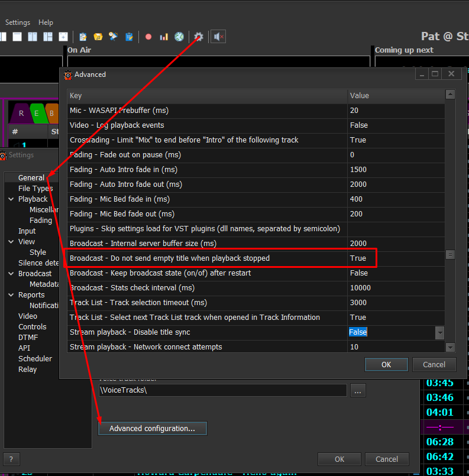Open the Stream playback Disable title sync dropdown
Viewport: 469px width, 476px height.
[x=439, y=332]
